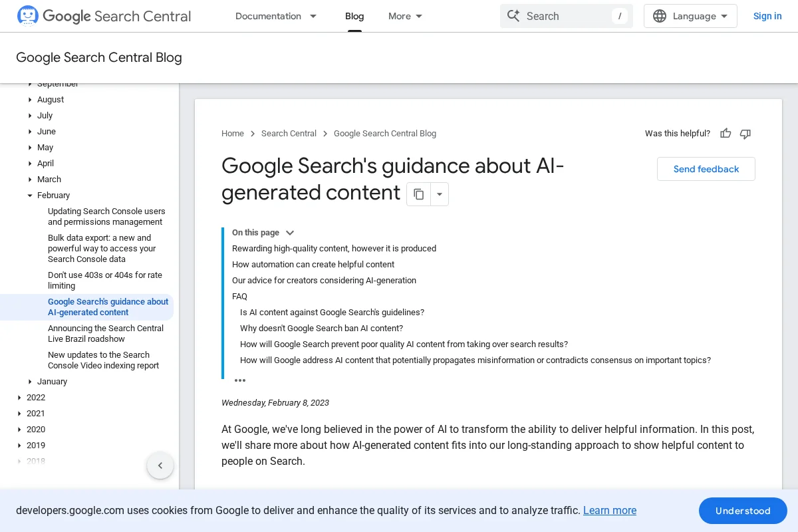Screen dimensions: 798x532
Task: Expand the April tree arrow
Action: coord(30,164)
